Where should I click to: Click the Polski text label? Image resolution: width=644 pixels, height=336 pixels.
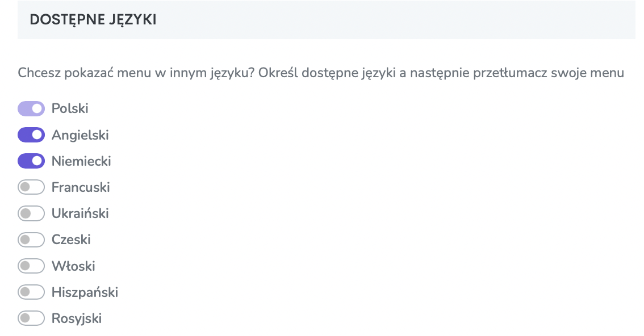pos(70,109)
